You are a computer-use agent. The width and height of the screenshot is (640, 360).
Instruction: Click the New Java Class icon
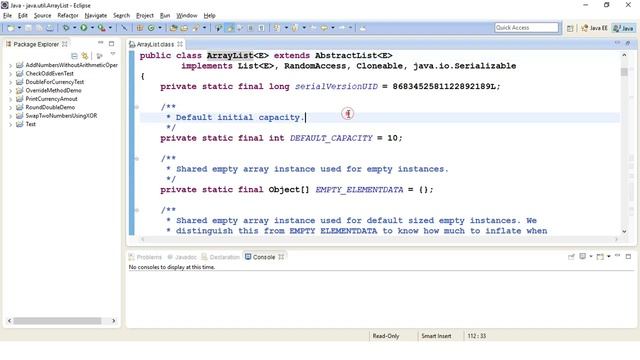151,28
